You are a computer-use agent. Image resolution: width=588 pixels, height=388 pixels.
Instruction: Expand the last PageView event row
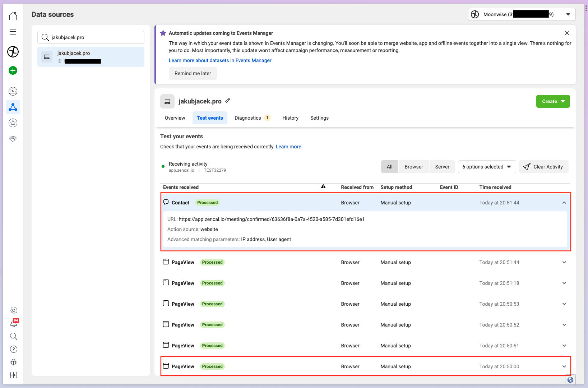point(564,366)
